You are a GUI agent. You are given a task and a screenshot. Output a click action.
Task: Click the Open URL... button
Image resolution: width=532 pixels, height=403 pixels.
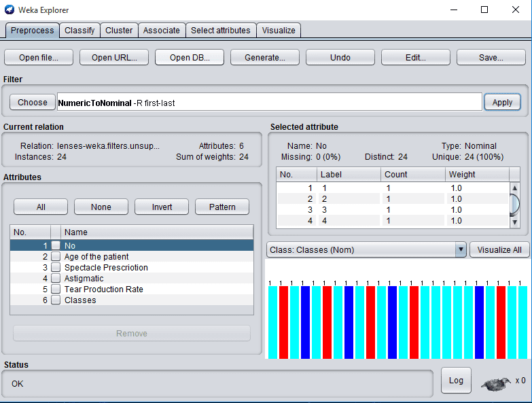tap(114, 57)
